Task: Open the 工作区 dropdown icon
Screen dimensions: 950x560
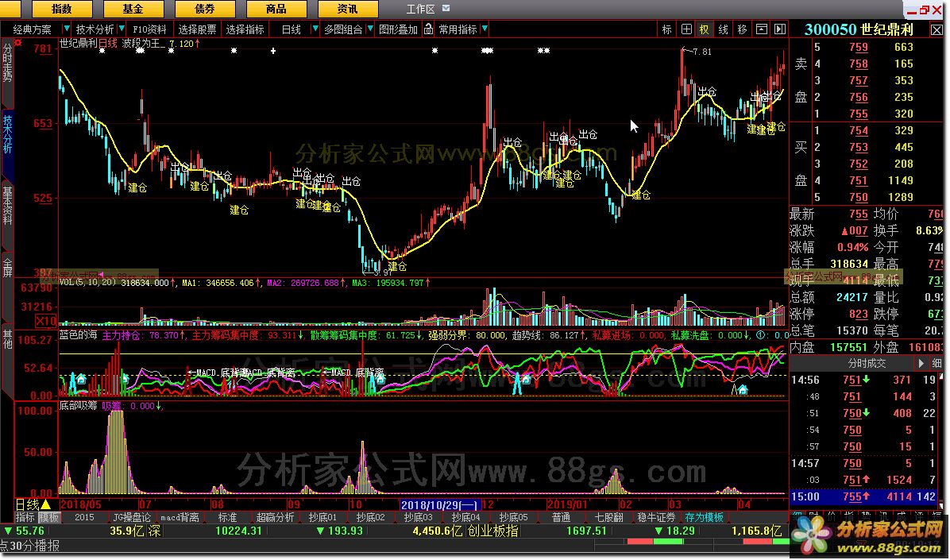Action: click(x=446, y=9)
